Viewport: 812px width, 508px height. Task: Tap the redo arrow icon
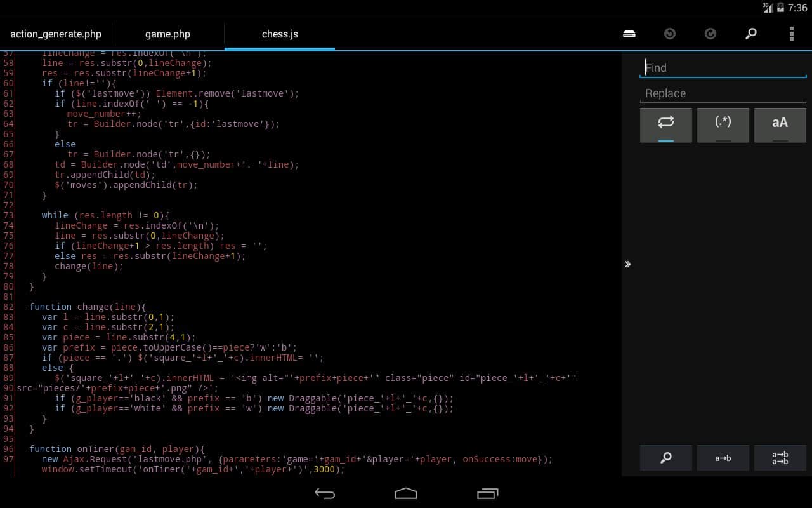(x=710, y=34)
